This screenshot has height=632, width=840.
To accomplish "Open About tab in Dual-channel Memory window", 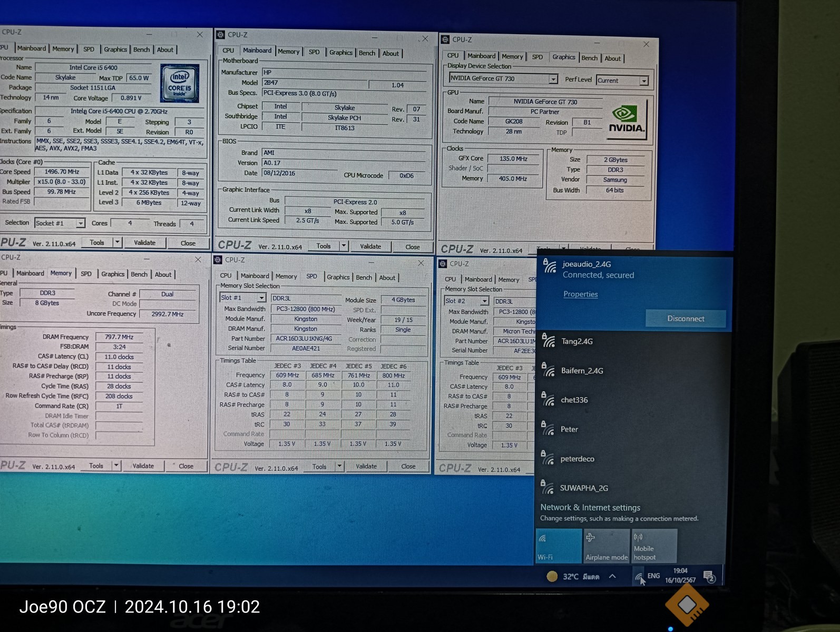I will click(x=163, y=274).
